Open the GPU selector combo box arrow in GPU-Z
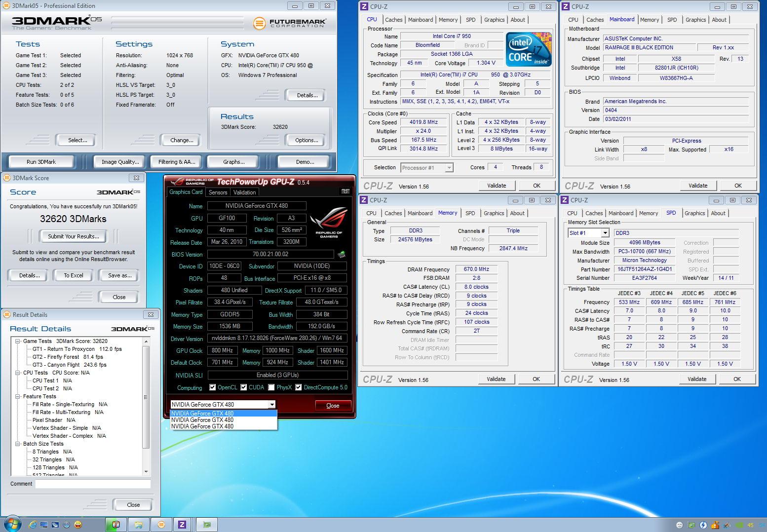This screenshot has width=767, height=532. pos(272,405)
